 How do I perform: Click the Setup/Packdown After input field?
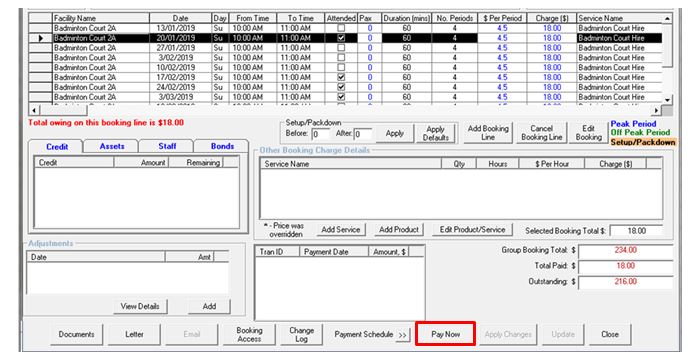[x=362, y=134]
